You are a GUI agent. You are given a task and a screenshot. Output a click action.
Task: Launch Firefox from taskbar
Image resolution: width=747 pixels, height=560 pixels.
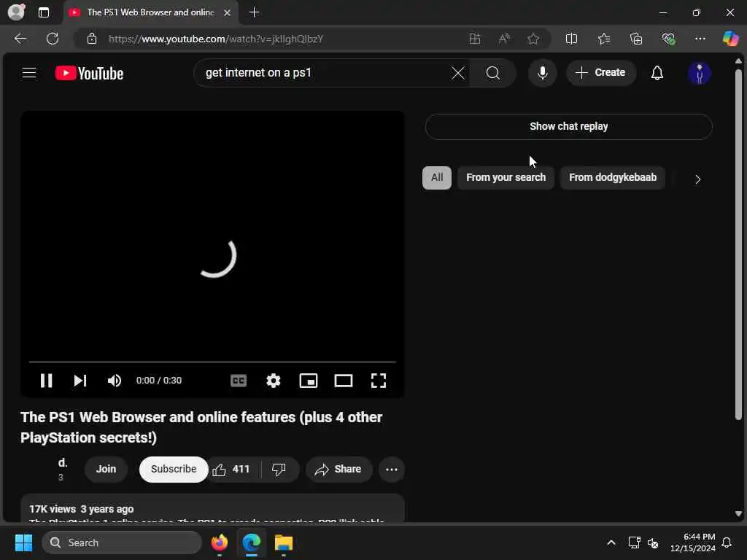tap(220, 542)
